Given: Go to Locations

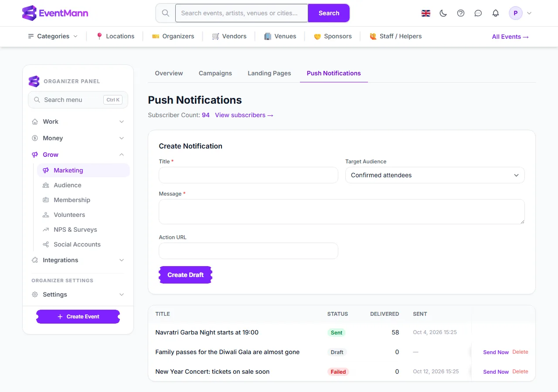Looking at the screenshot, I should [x=115, y=36].
